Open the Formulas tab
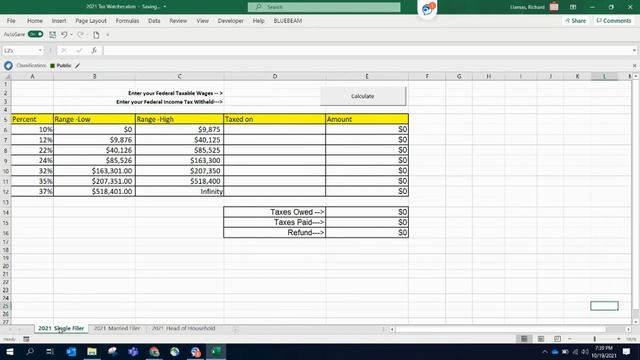Viewport: 640px width, 360px height. pos(127,21)
